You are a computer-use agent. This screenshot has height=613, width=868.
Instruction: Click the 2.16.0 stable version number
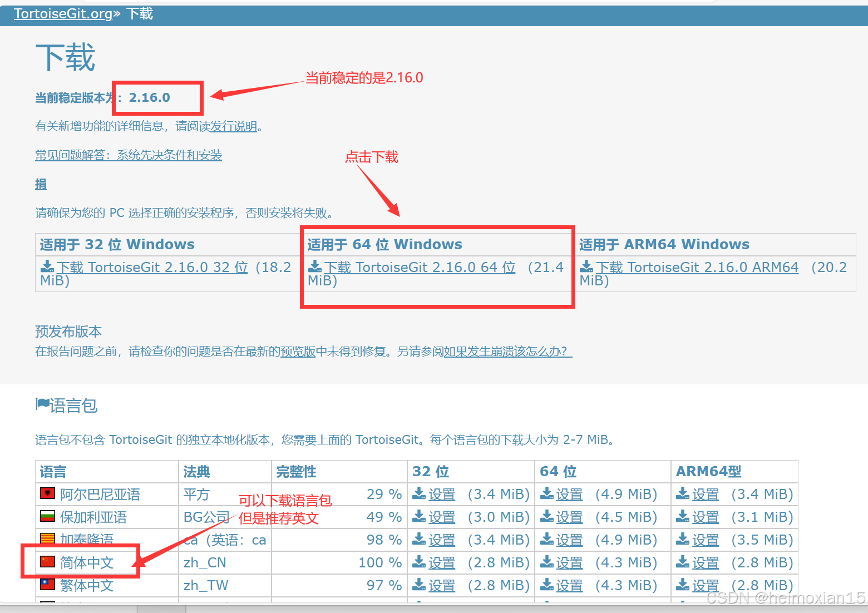pos(149,97)
